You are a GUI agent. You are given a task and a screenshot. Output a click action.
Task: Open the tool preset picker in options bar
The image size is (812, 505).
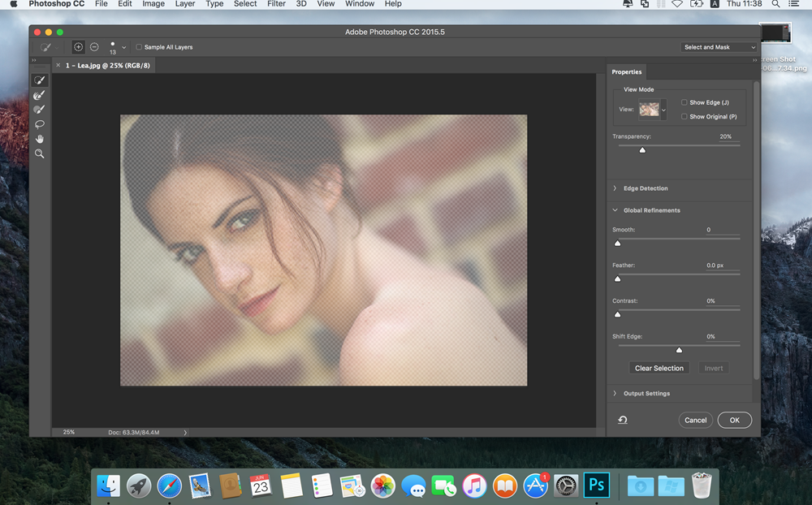tap(49, 47)
